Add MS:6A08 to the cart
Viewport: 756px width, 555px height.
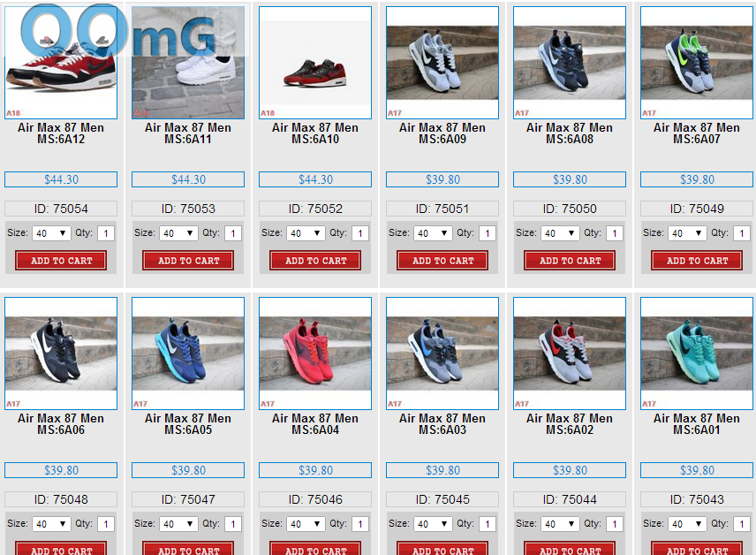570,261
